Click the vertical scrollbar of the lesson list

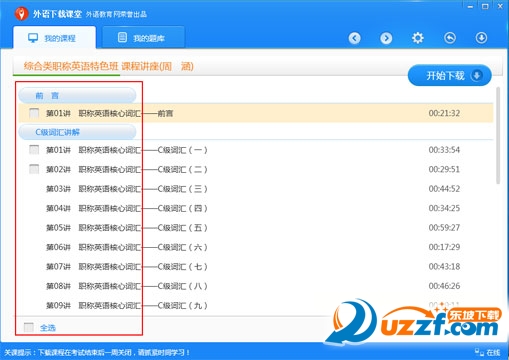498,135
